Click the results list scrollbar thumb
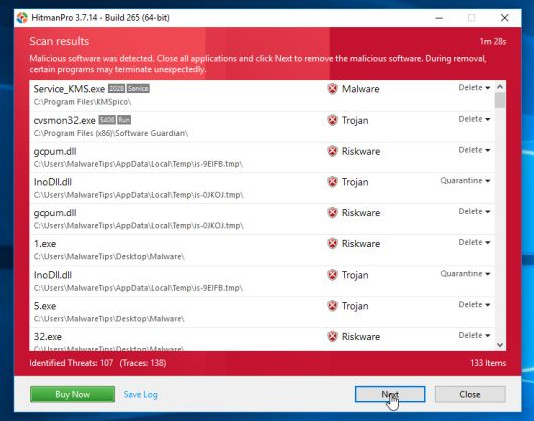 tap(500, 100)
